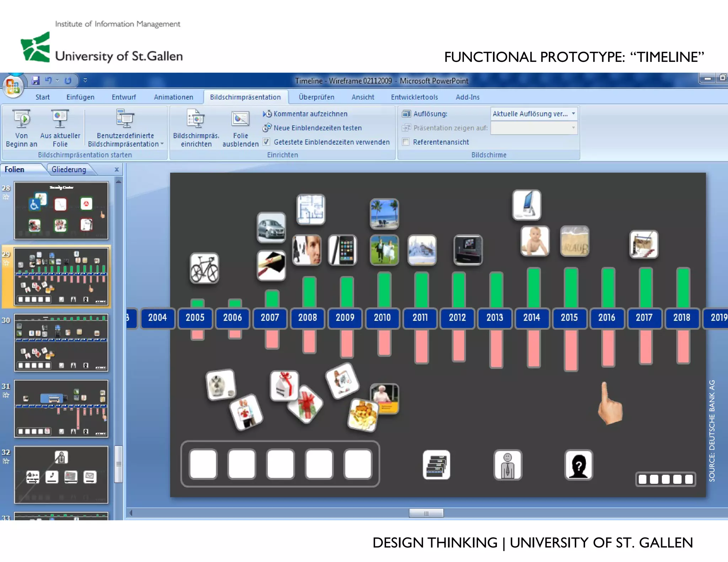The image size is (728, 562).
Task: Click the advisor person with tie icon
Action: coord(508,465)
